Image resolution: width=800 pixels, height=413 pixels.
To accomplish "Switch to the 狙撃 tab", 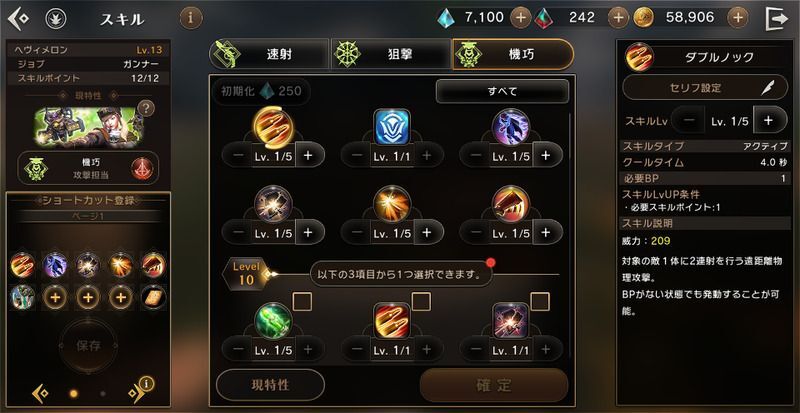I will 390,54.
